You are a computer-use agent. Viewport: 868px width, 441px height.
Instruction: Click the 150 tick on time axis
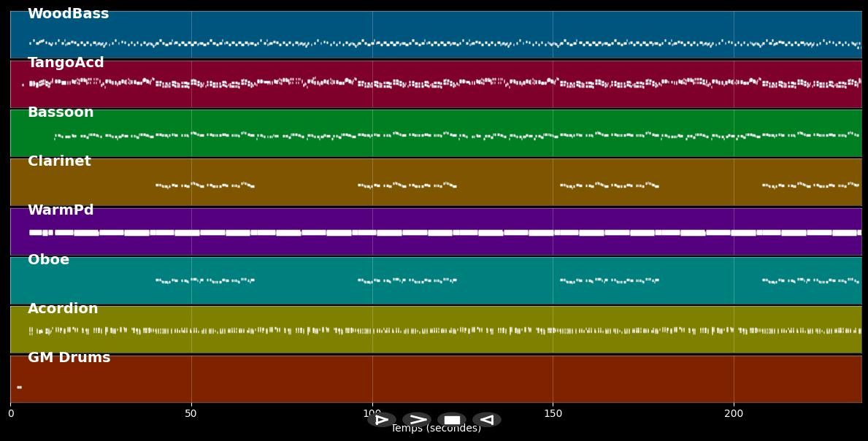pyautogui.click(x=553, y=414)
